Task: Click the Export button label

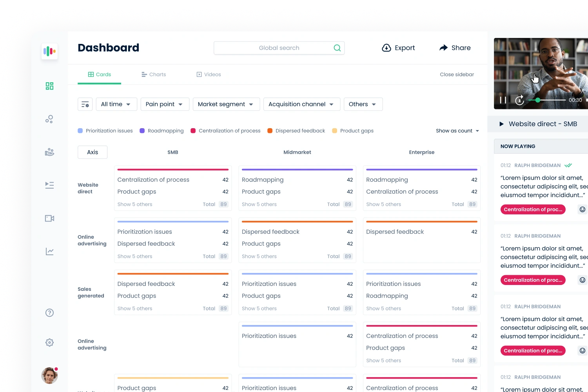Action: (x=405, y=48)
